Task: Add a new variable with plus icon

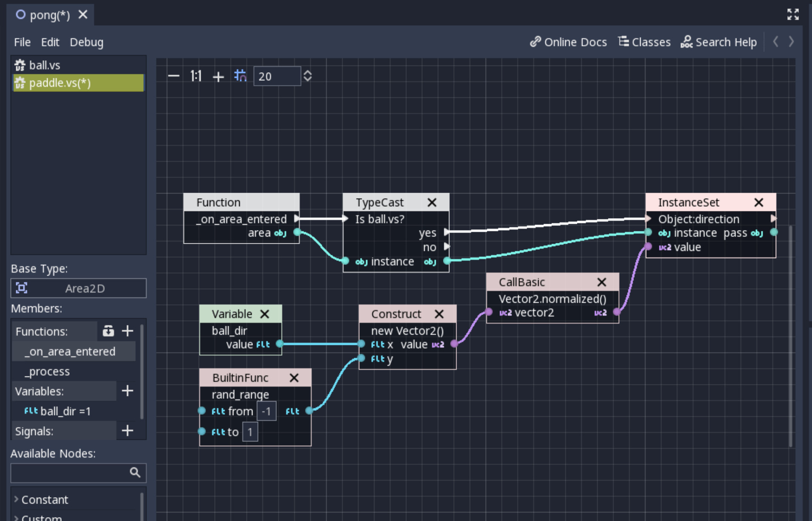Action: pos(128,391)
